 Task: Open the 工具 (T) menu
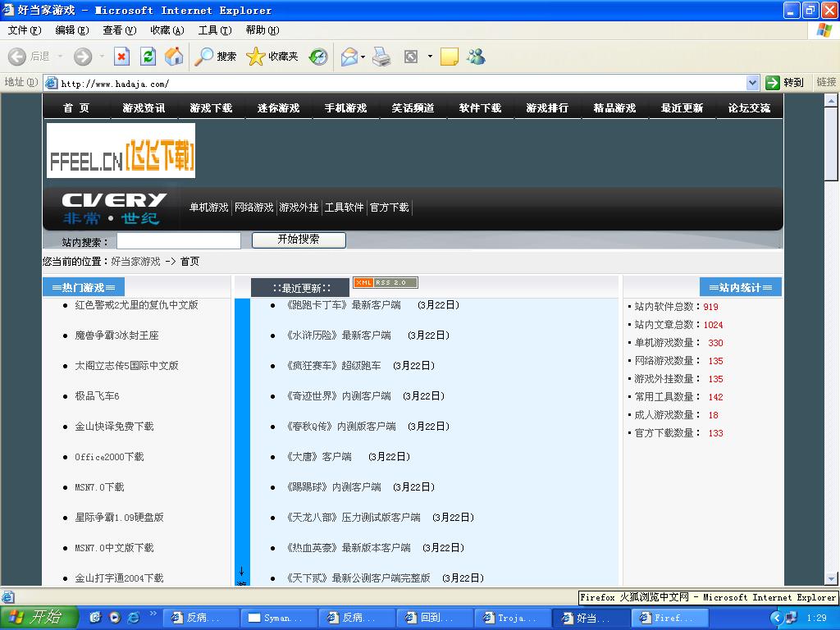click(215, 30)
